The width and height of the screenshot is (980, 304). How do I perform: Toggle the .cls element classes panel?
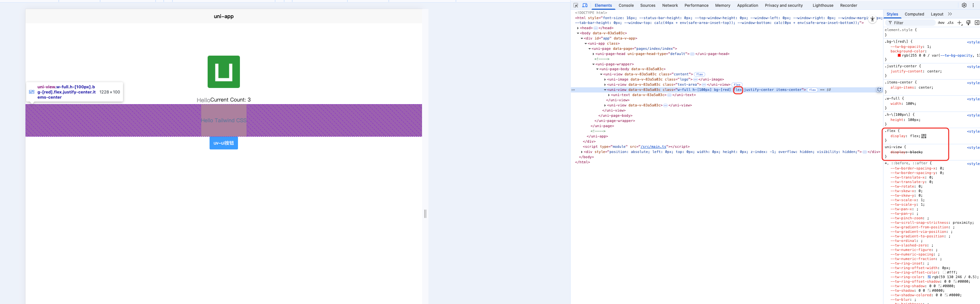tap(950, 23)
